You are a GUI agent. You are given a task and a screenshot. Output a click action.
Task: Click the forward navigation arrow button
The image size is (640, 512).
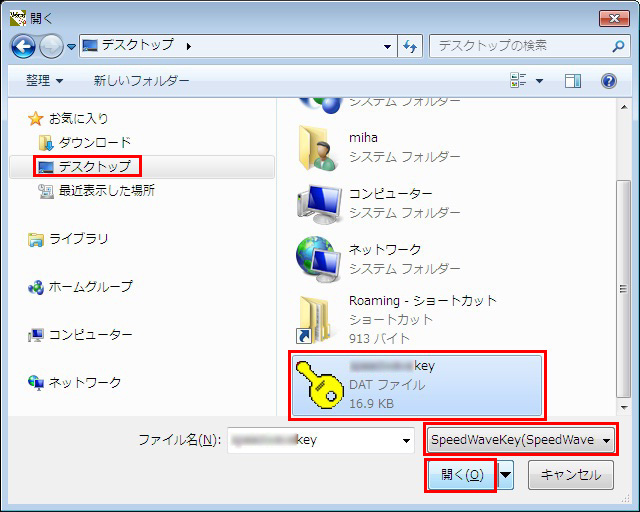tap(52, 46)
